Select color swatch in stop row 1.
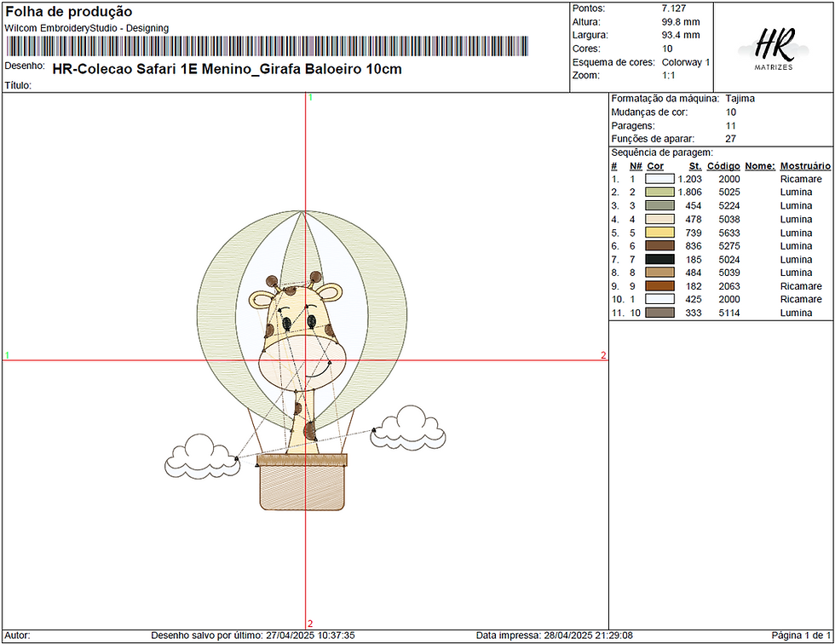The image size is (835, 644). 659,179
